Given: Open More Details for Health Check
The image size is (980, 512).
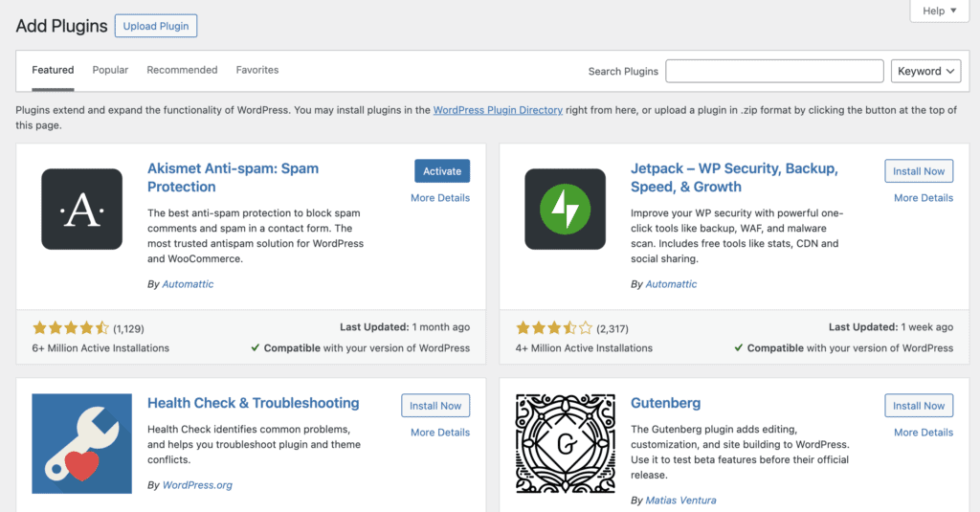Looking at the screenshot, I should [440, 432].
